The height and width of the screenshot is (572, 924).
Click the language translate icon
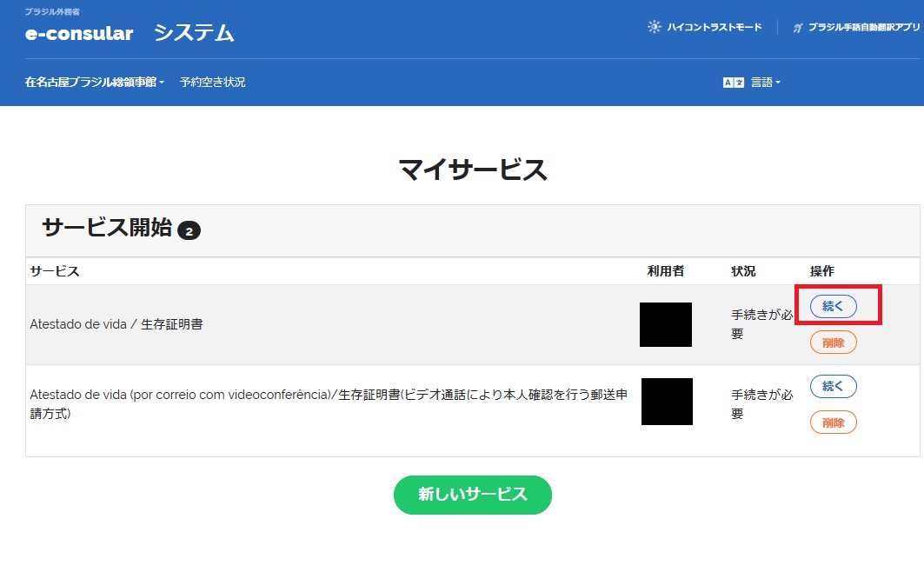[733, 83]
